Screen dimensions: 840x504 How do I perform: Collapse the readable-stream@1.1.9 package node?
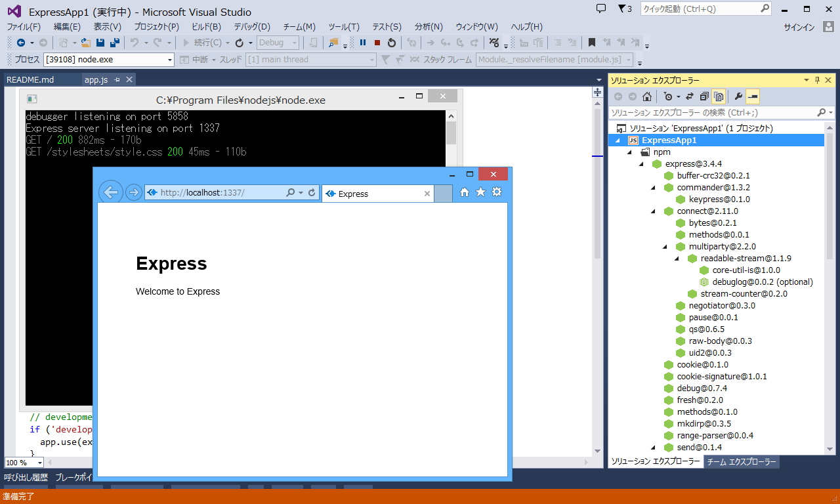coord(677,258)
